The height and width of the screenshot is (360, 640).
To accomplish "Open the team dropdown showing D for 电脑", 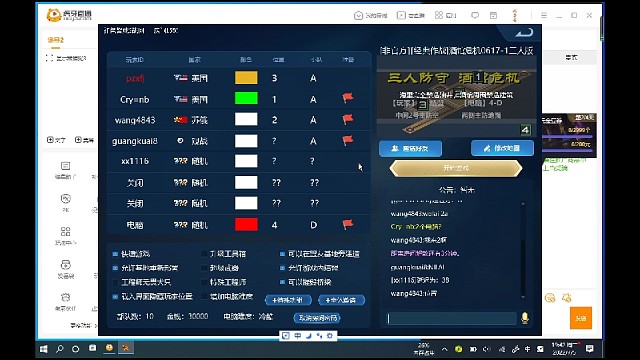I will pyautogui.click(x=313, y=225).
